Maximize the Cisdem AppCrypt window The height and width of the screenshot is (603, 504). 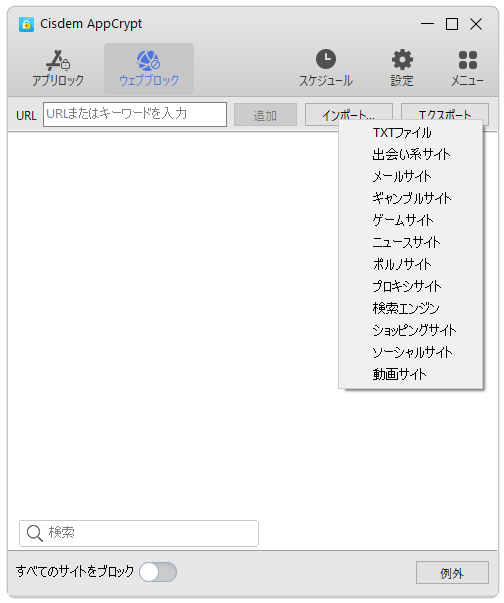452,24
